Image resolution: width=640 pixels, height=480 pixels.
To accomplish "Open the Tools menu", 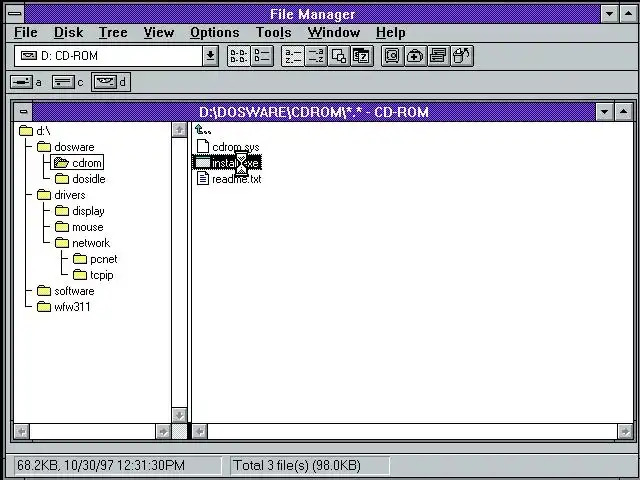I will (x=273, y=33).
